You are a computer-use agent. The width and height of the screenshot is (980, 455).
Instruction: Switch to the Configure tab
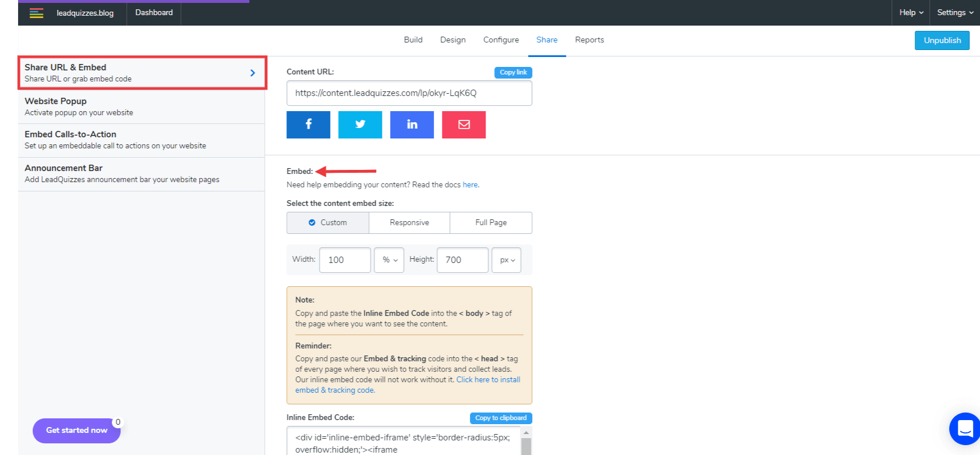point(501,40)
